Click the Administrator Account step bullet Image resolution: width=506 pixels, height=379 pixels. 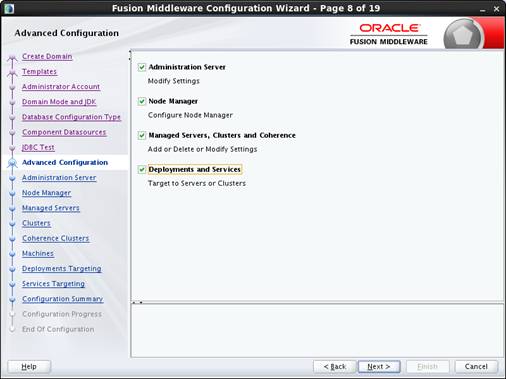click(x=12, y=88)
